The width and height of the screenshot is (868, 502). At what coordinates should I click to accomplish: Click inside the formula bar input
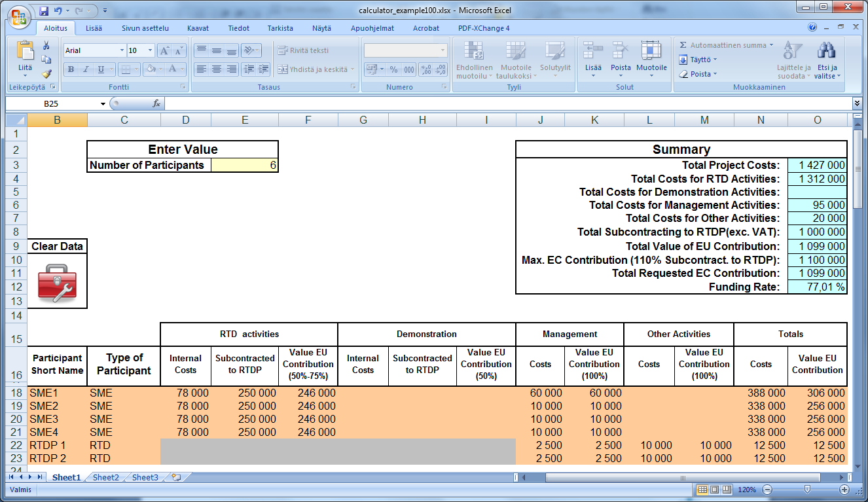508,103
